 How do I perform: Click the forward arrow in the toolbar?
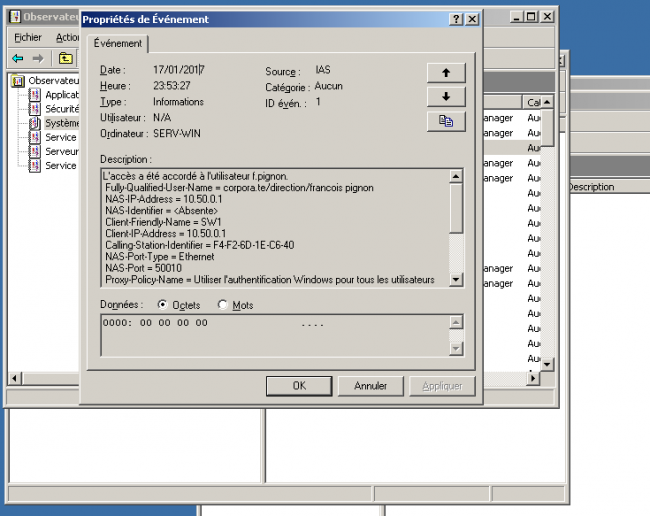pos(38,59)
